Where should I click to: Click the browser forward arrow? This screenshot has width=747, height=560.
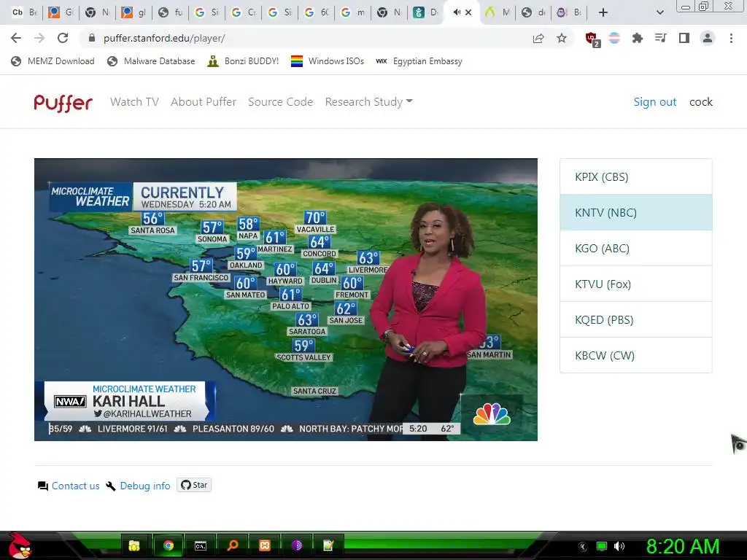point(39,38)
